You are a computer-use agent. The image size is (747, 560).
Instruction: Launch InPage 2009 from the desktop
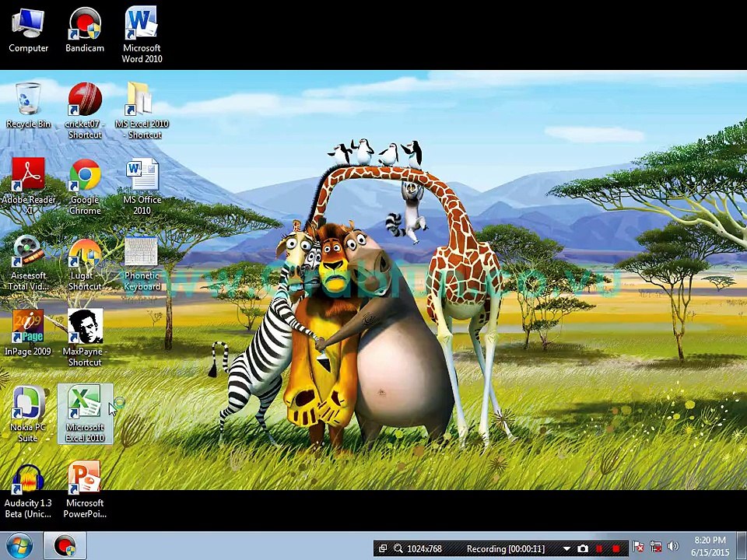pyautogui.click(x=28, y=332)
